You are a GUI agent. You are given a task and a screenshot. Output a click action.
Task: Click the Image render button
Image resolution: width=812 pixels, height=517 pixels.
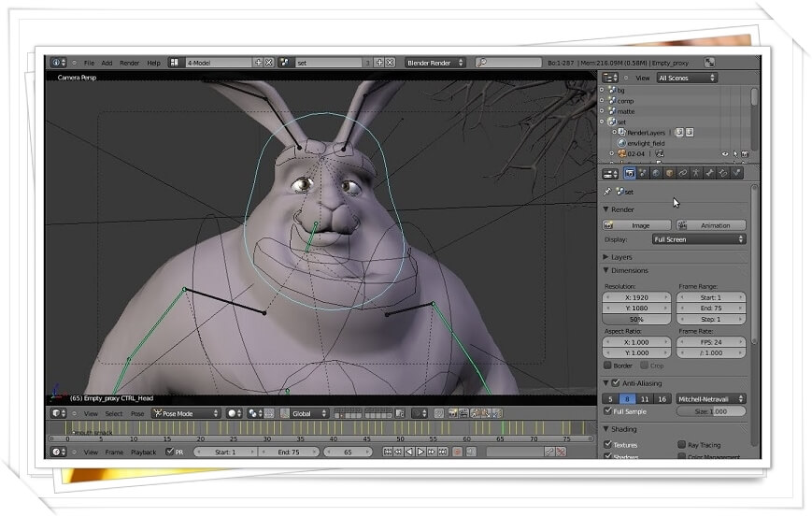(637, 225)
